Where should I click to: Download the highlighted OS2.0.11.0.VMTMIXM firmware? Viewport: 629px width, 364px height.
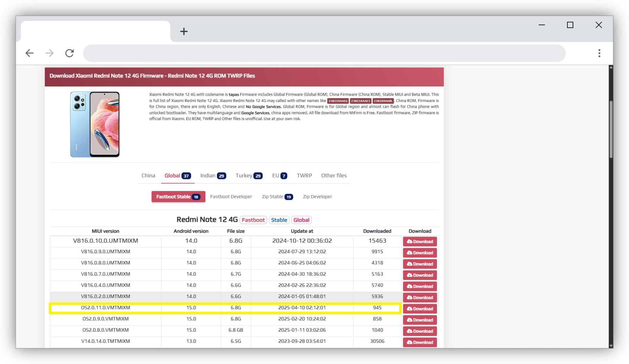click(420, 309)
